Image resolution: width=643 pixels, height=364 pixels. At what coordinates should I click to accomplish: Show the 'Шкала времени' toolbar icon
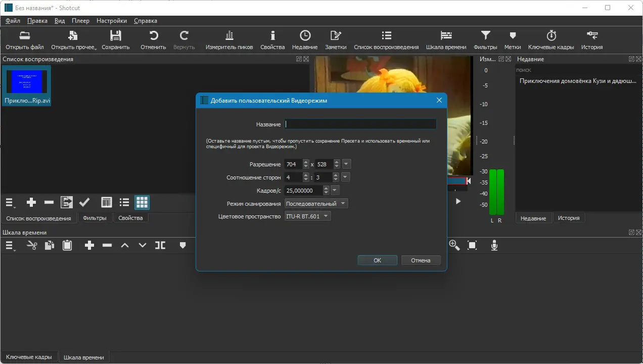446,35
